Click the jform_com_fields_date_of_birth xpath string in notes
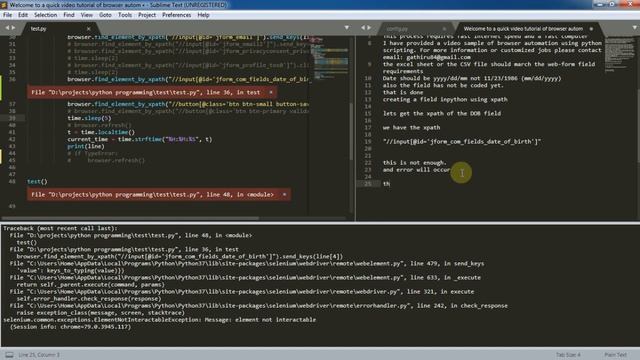The image size is (640, 360). (462, 141)
